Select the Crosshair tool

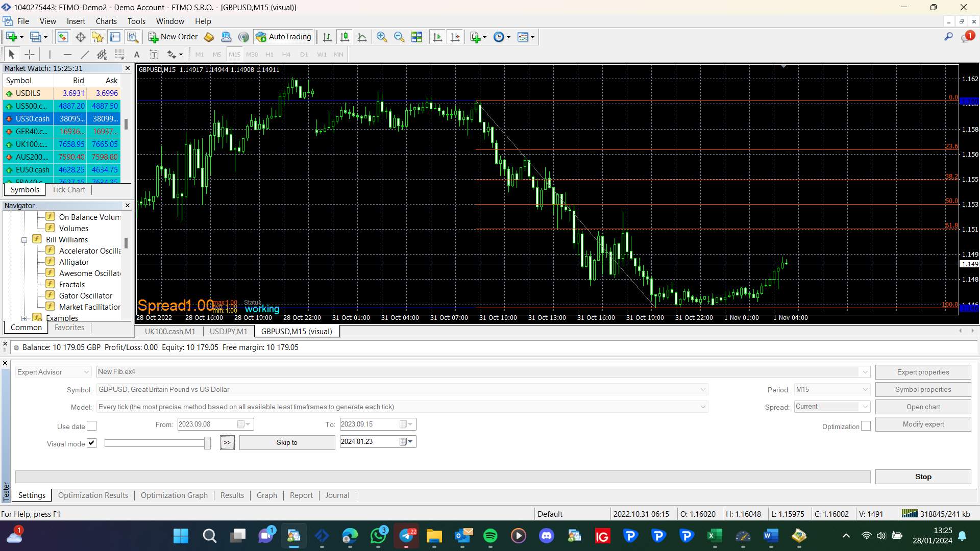pos(30,55)
